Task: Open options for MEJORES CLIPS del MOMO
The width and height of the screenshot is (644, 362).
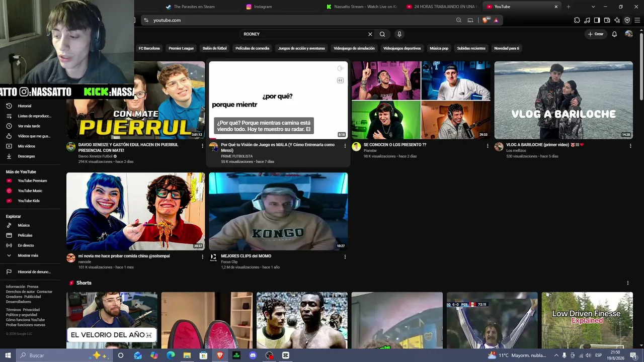Action: (x=345, y=257)
